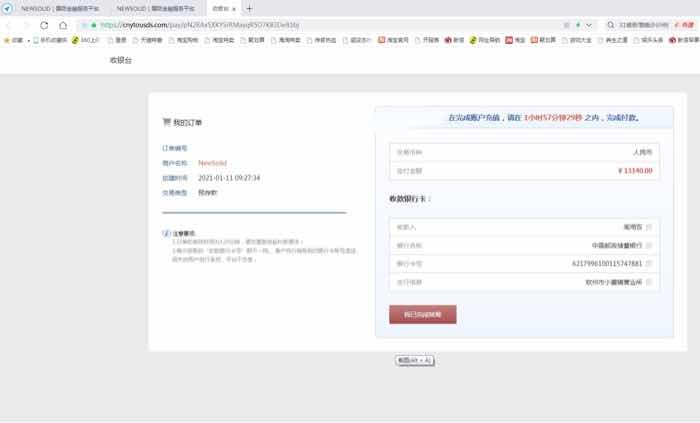Copy card number 6217996100115747881
The height and width of the screenshot is (423, 700).
(x=649, y=264)
